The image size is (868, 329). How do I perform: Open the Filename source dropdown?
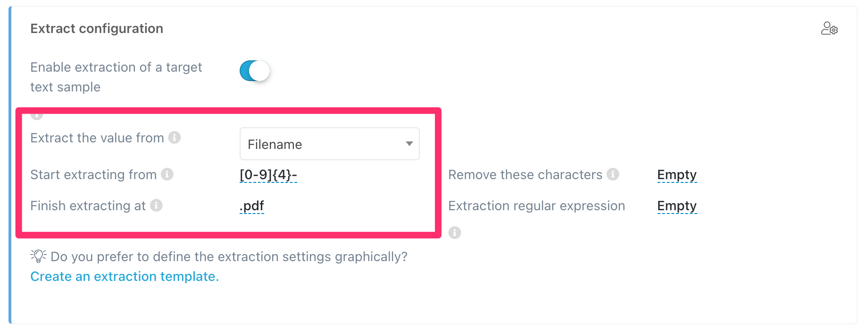pos(329,144)
